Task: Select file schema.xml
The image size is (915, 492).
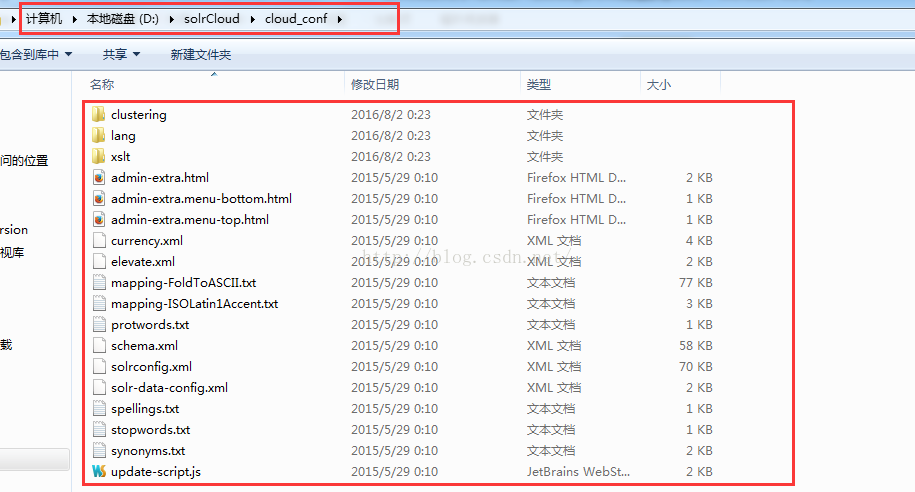Action: point(145,346)
